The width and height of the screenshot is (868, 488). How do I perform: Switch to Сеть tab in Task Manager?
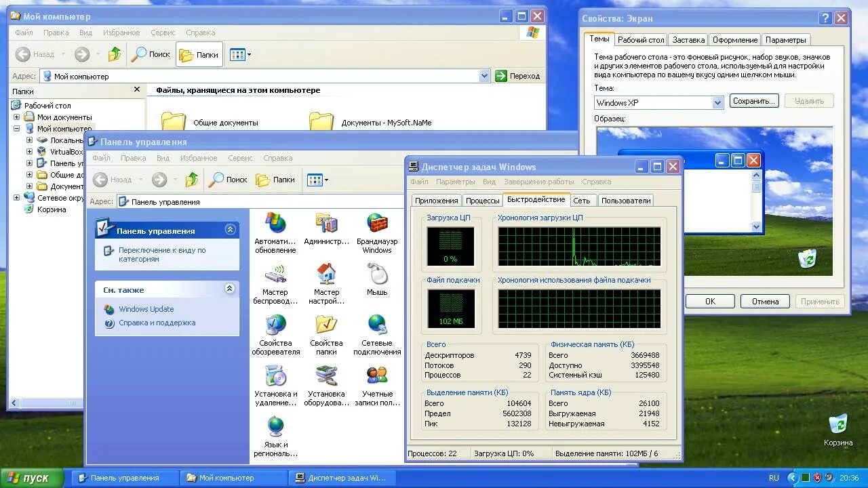tap(582, 201)
